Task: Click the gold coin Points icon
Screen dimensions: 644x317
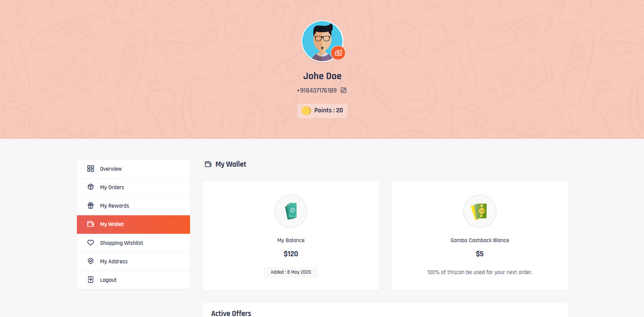Action: click(306, 111)
